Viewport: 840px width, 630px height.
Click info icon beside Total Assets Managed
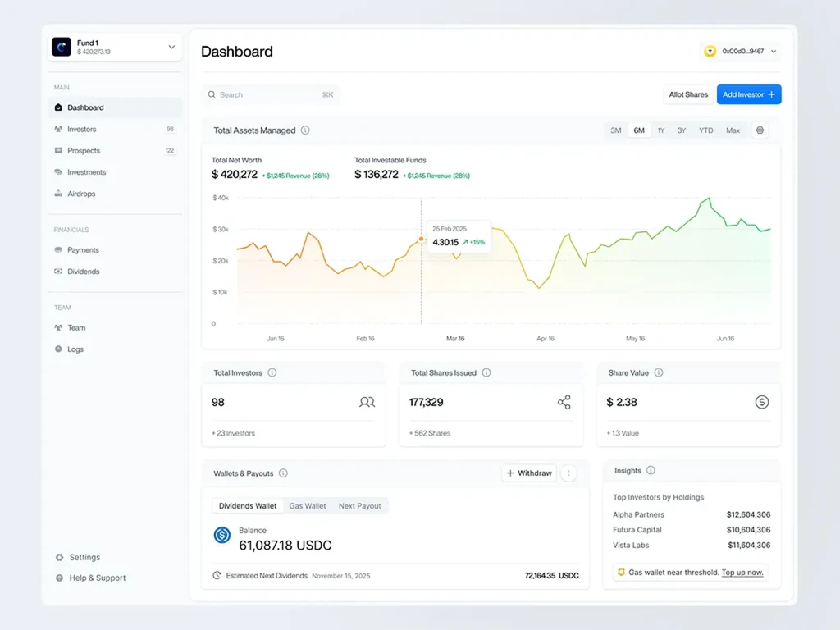click(305, 130)
